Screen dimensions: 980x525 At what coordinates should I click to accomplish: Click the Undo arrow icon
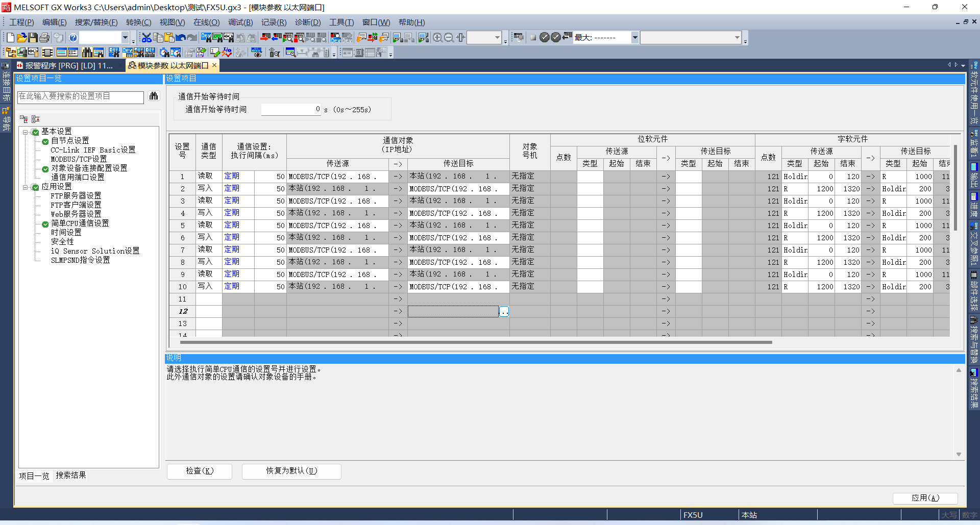(x=181, y=38)
